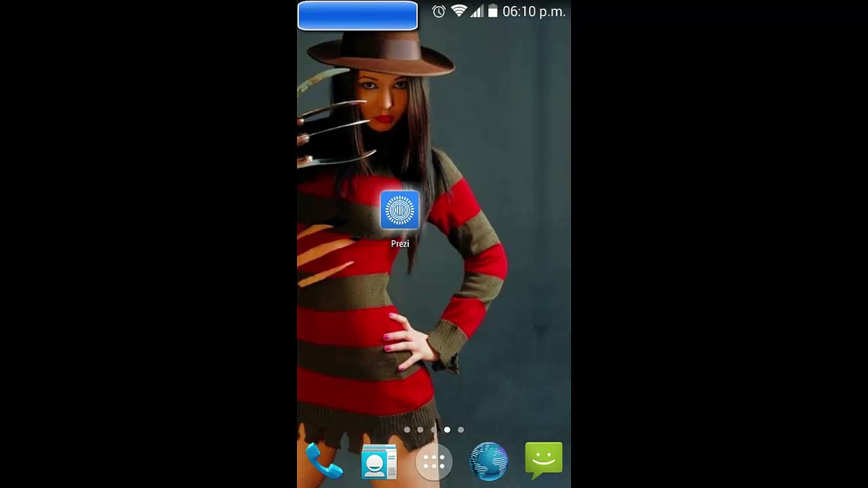Screen dimensions: 868x488
Task: Tap the 06:10 p.m. clock
Action: pos(534,12)
